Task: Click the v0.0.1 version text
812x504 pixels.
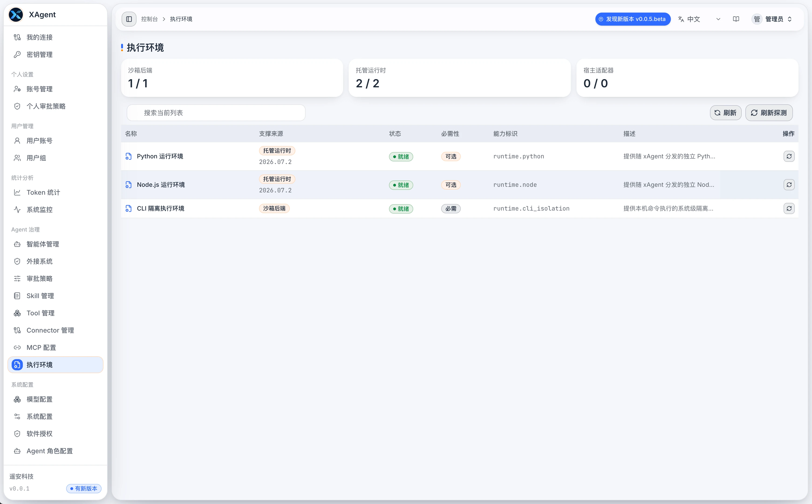Action: 19,488
